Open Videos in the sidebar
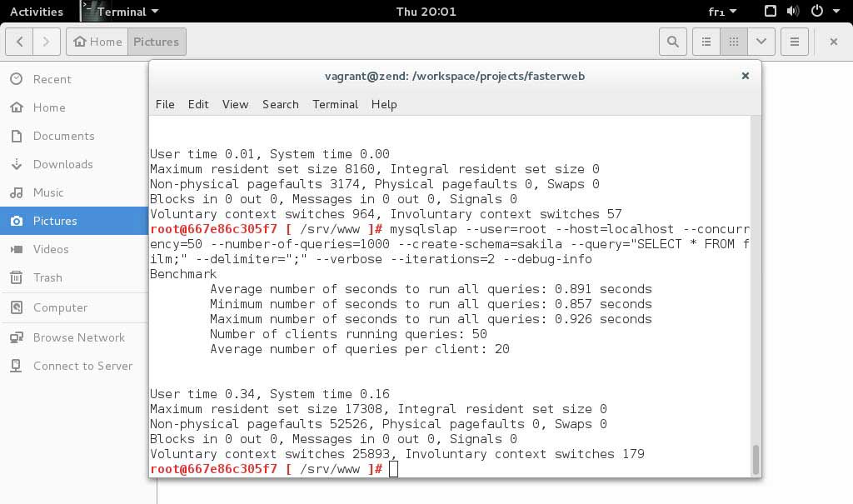The height and width of the screenshot is (504, 853). click(x=74, y=249)
